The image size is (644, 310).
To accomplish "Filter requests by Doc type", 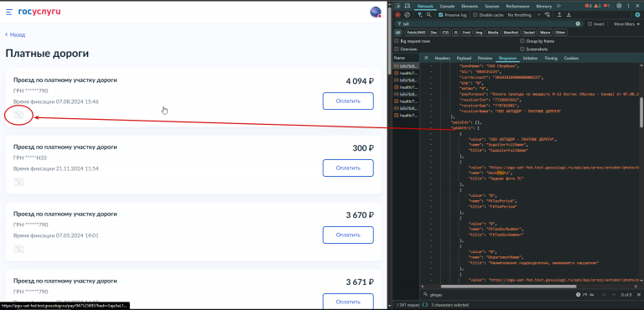I will 434,33.
